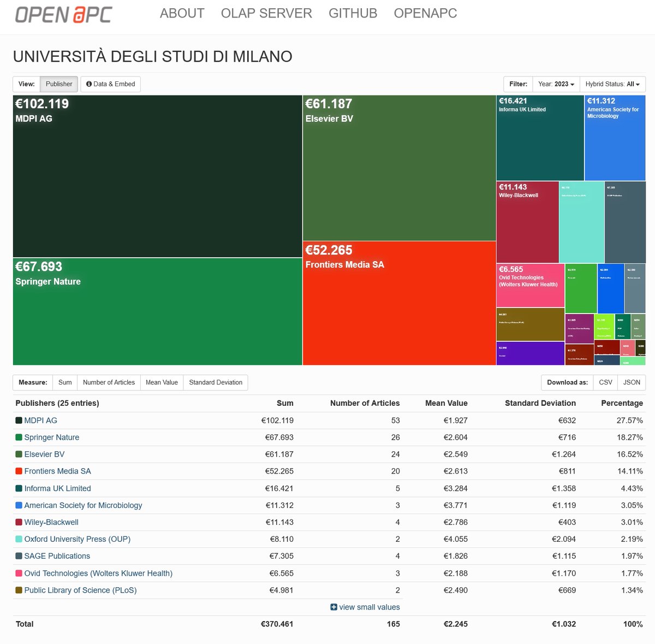Download the data as JSON

click(632, 382)
